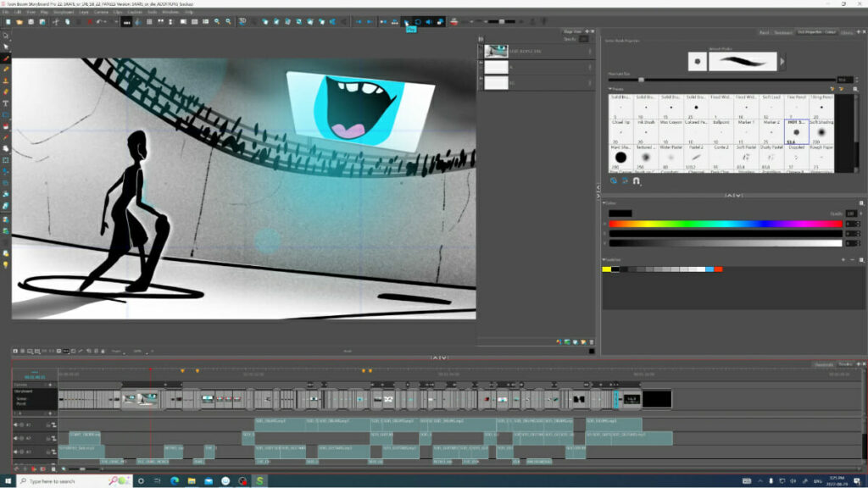Open the Storyboard menu

tap(63, 12)
